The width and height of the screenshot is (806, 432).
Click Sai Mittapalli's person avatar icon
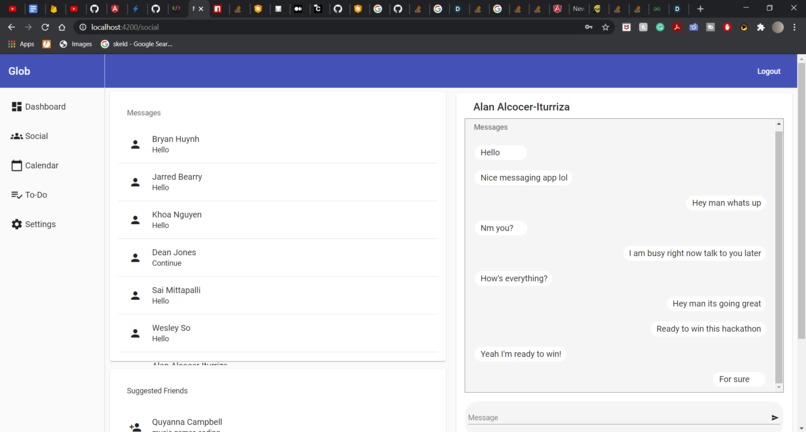pyautogui.click(x=135, y=295)
